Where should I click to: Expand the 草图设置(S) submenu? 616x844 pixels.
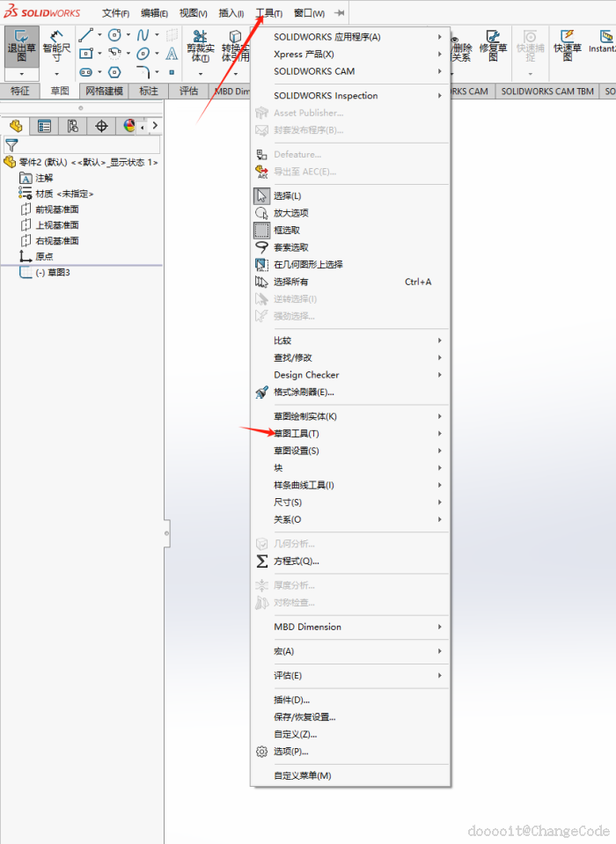[350, 451]
